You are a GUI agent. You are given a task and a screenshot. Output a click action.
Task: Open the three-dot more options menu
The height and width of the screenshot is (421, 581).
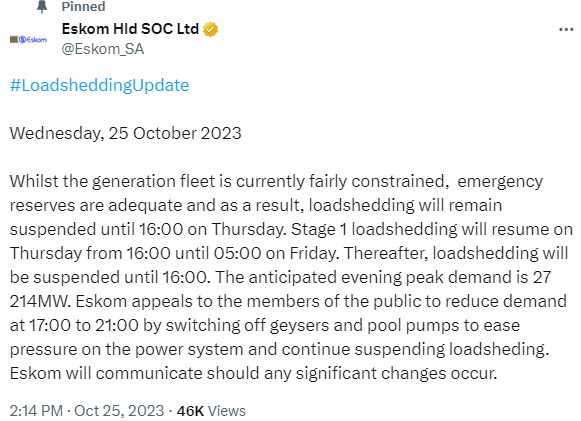tap(566, 29)
